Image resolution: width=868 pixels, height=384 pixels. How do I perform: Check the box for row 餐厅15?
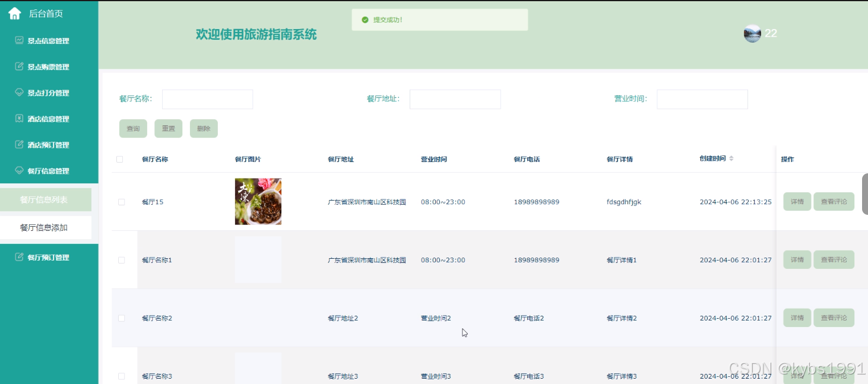121,202
